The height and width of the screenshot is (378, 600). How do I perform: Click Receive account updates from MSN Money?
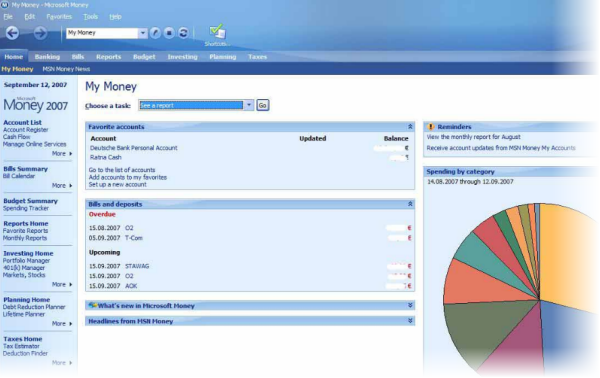point(501,148)
